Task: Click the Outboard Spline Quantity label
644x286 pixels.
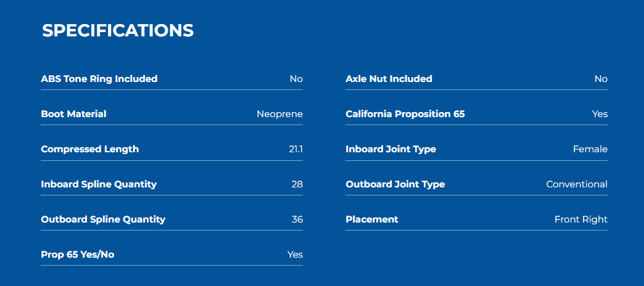Action: [103, 219]
